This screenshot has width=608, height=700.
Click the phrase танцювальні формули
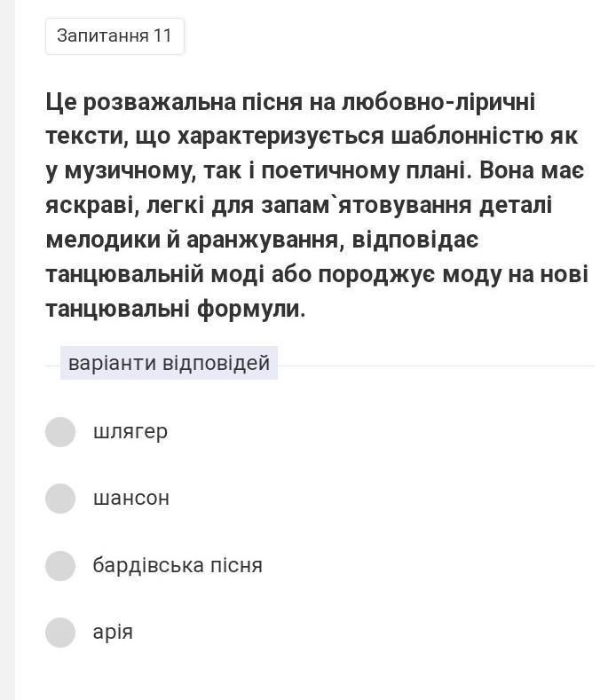(x=175, y=309)
